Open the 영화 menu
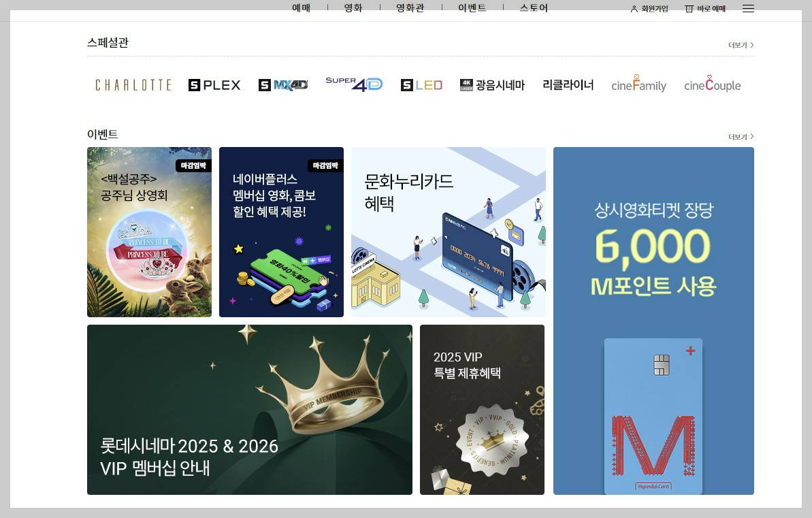812x518 pixels. 353,7
